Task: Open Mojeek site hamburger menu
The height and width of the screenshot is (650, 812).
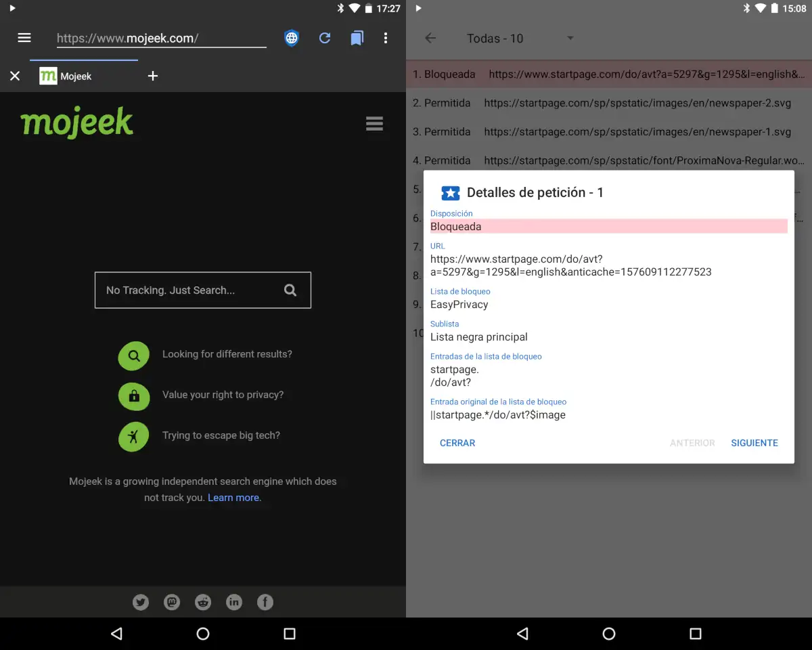Action: (x=374, y=123)
